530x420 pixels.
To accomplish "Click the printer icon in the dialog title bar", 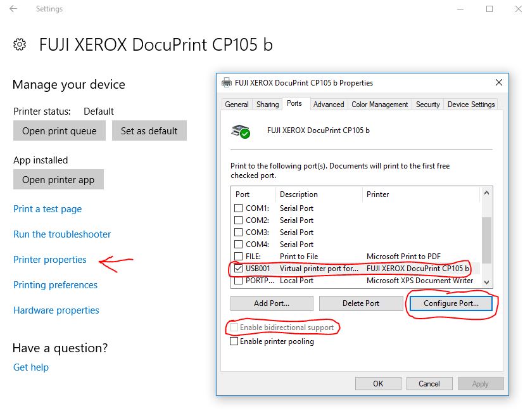I will point(226,82).
